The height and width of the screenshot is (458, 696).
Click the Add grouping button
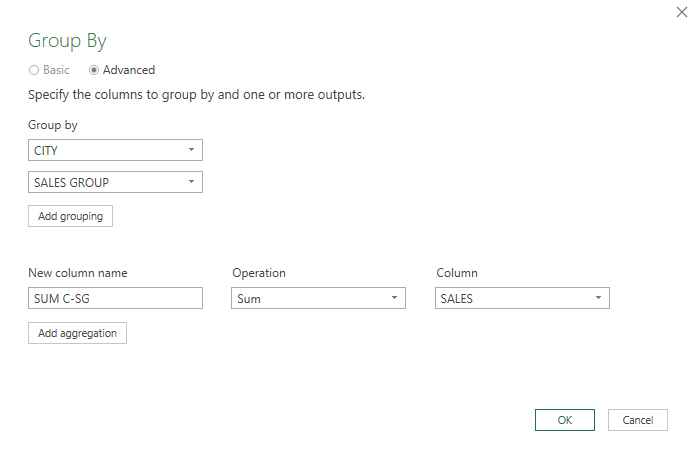pos(70,216)
